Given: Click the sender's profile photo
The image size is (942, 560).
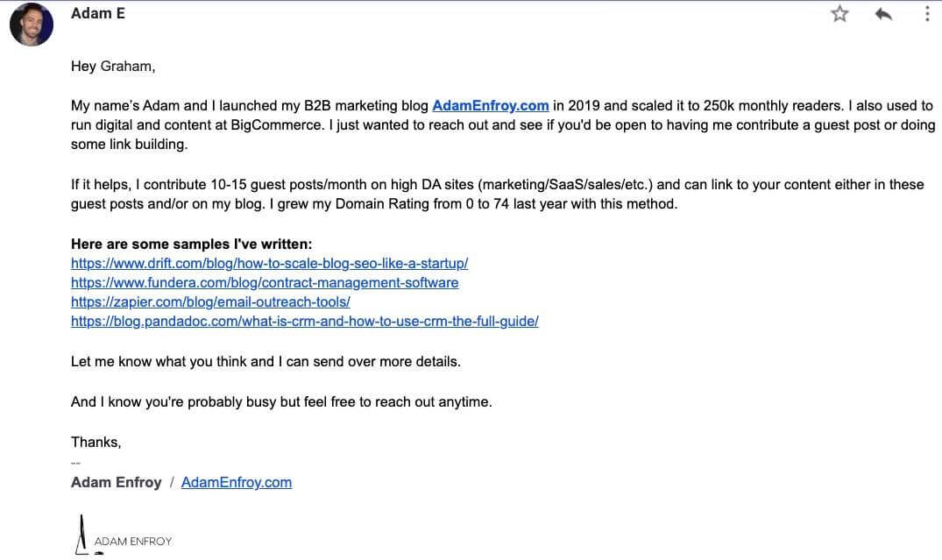Looking at the screenshot, I should point(31,26).
